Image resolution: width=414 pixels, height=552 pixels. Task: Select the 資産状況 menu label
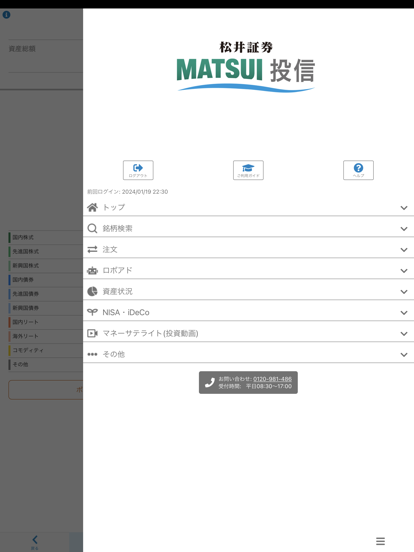click(x=117, y=291)
